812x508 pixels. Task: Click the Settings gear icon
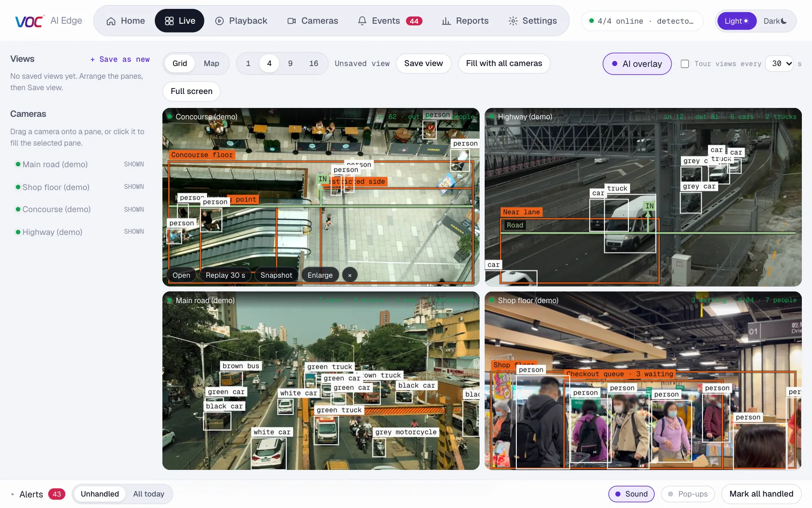pos(513,21)
